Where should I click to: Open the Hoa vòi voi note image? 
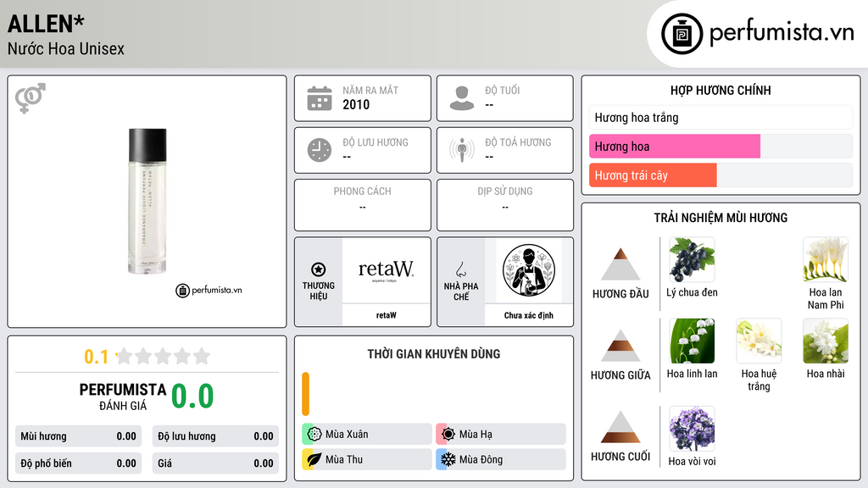(692, 429)
